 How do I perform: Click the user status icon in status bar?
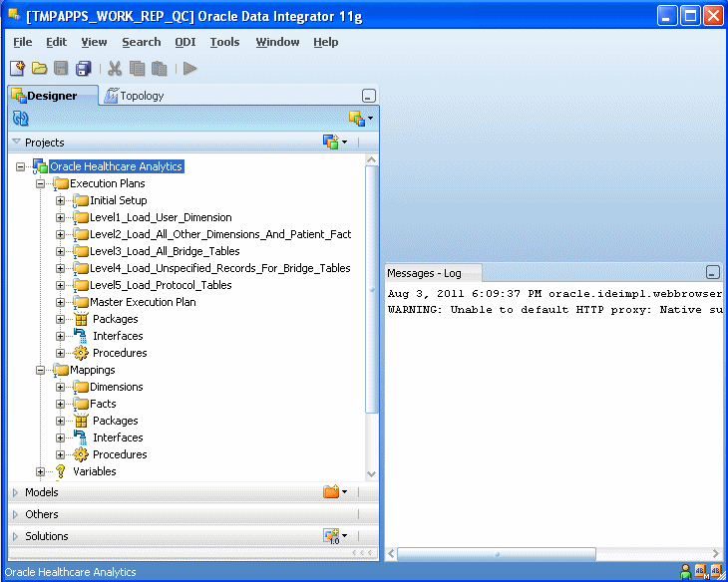click(x=686, y=572)
